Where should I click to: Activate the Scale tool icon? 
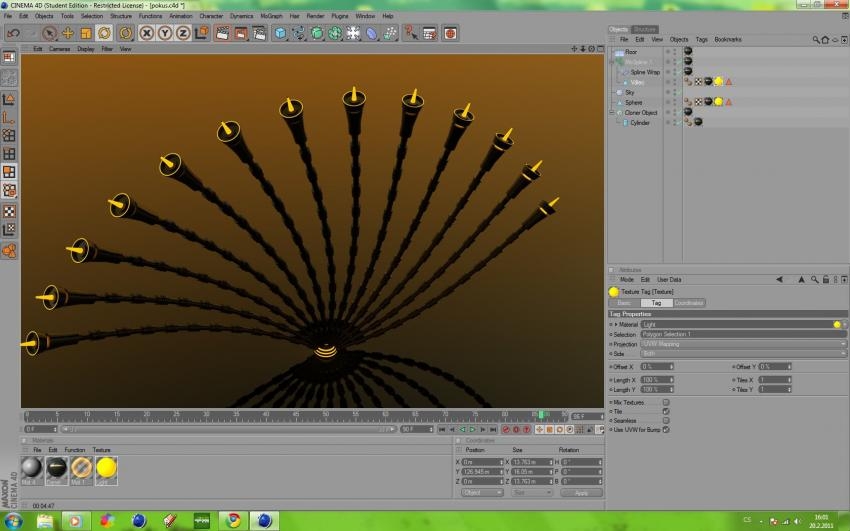tap(86, 34)
